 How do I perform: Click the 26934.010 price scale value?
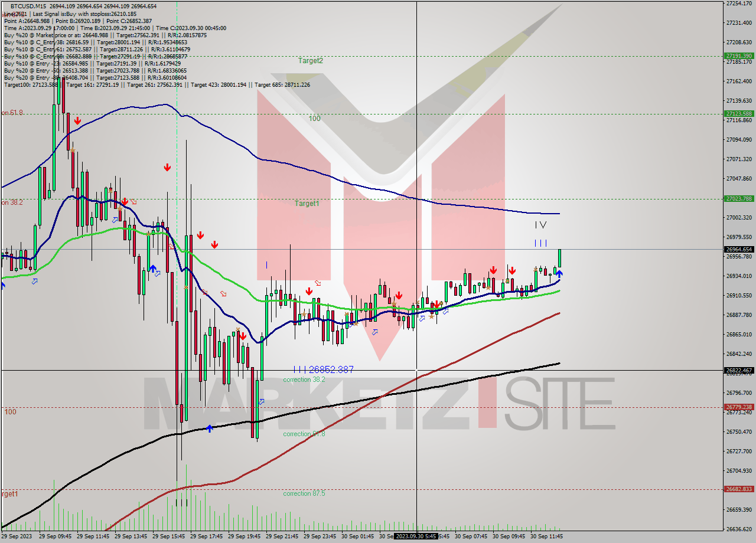739,276
